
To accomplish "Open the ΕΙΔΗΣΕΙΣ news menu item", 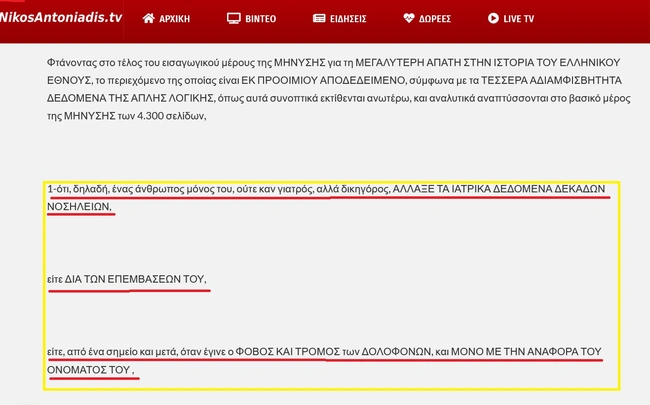I will pos(353,18).
